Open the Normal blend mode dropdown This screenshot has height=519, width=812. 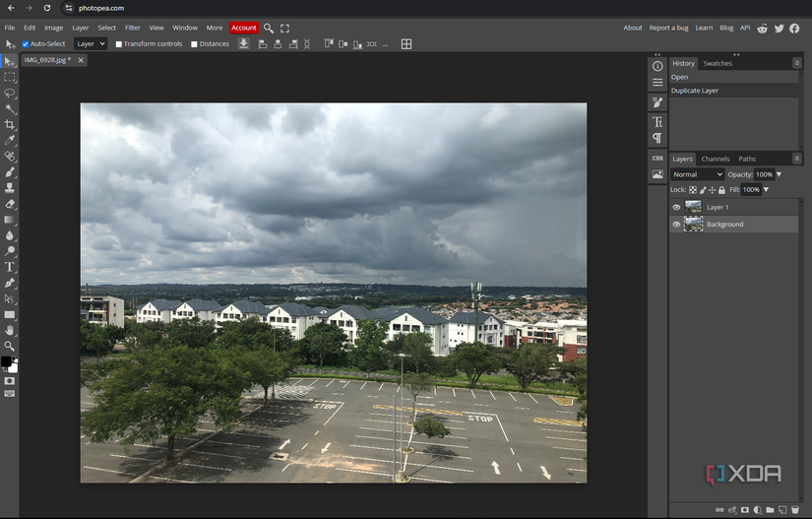697,174
